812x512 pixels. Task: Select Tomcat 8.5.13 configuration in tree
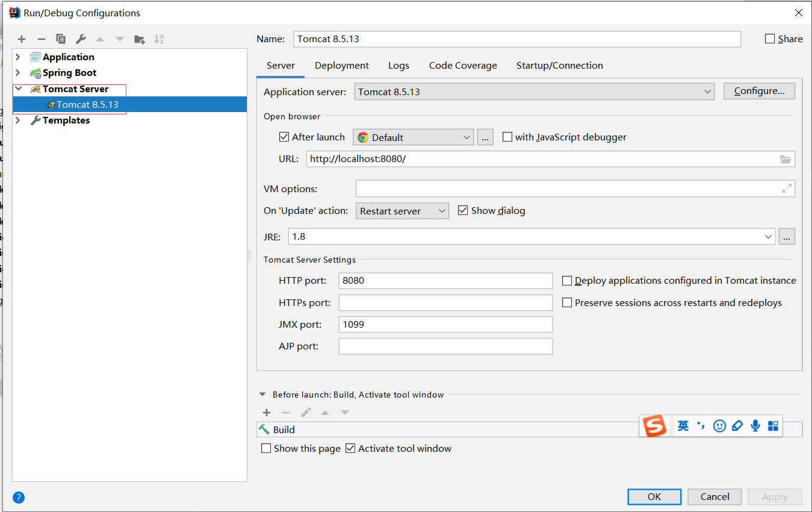tap(129, 104)
